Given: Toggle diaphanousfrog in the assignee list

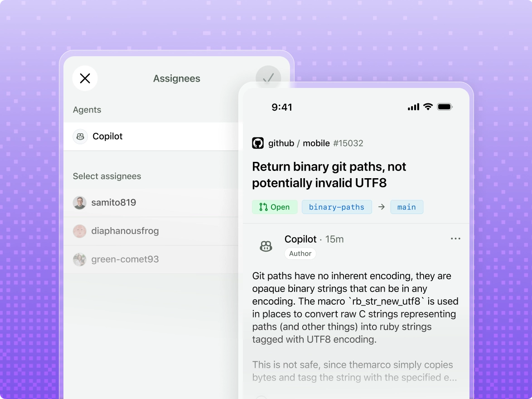Looking at the screenshot, I should (x=125, y=231).
